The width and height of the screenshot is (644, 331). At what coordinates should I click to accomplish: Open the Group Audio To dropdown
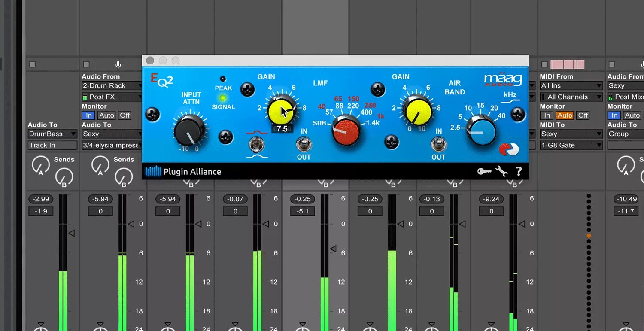coord(626,134)
